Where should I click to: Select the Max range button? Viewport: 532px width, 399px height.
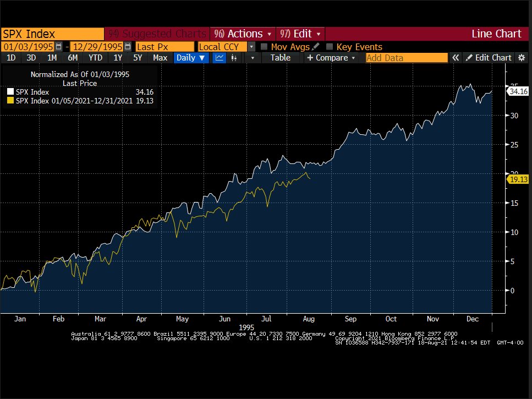[160, 58]
